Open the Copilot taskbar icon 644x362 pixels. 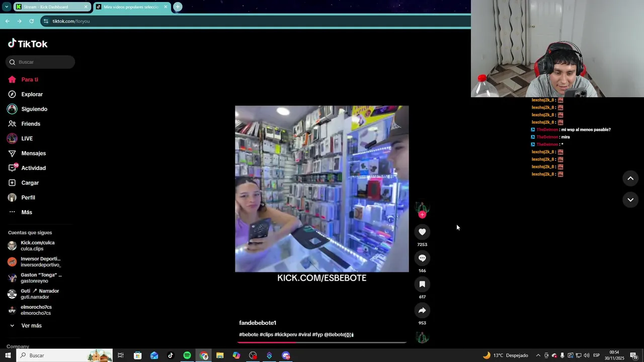(x=236, y=355)
